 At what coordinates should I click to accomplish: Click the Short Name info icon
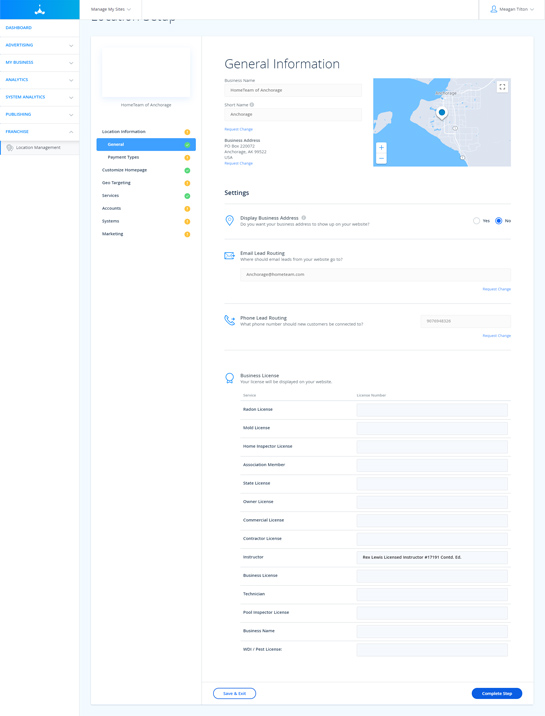pyautogui.click(x=252, y=105)
